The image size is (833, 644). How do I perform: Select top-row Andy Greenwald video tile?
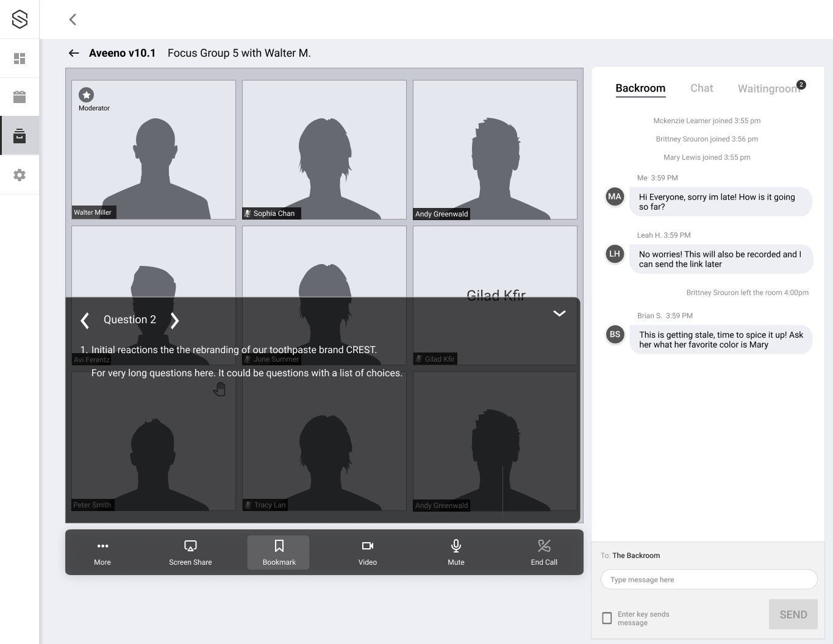coord(495,149)
